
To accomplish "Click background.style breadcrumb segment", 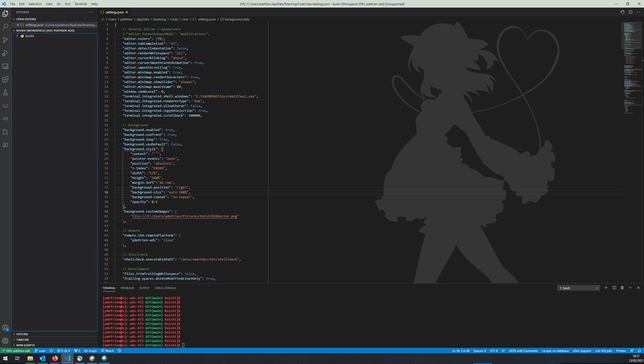I will point(237,19).
